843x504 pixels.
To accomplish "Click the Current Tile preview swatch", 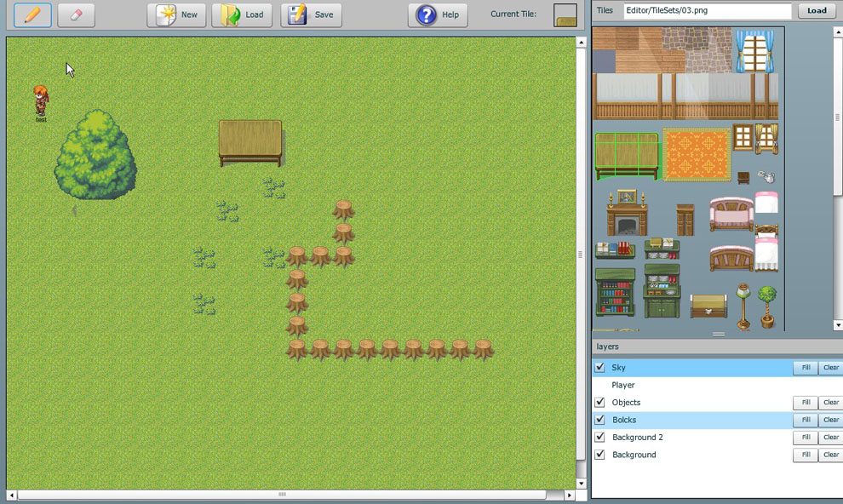I will [565, 15].
